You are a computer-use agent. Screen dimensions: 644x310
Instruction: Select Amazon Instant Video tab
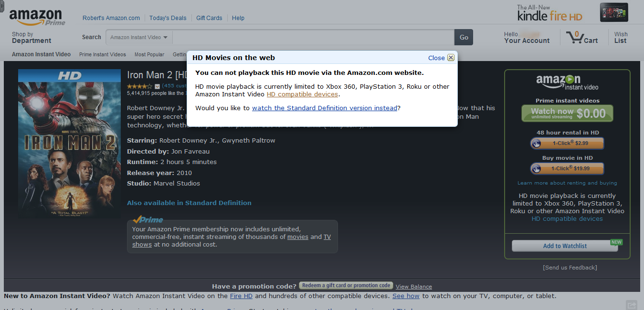point(41,54)
